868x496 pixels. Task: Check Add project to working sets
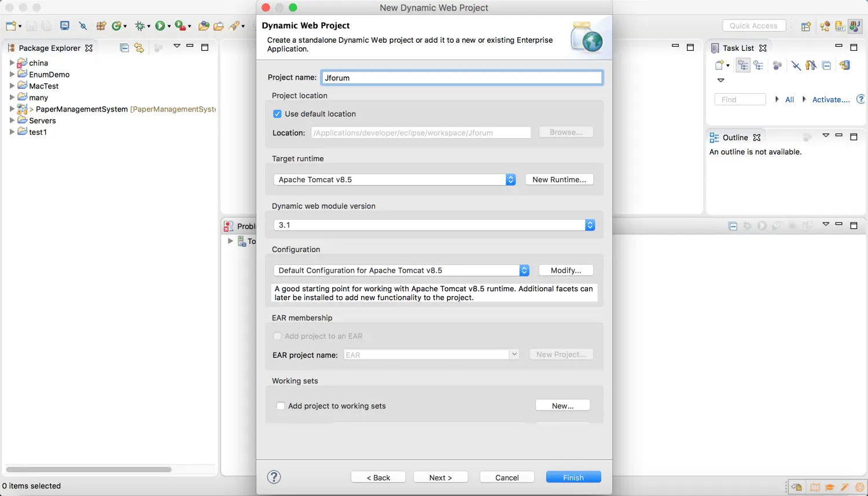281,406
